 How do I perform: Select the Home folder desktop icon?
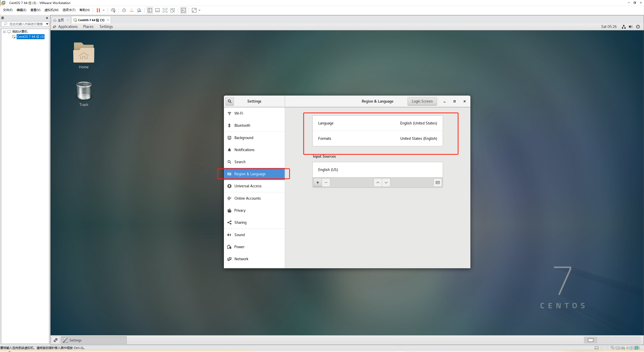84,56
